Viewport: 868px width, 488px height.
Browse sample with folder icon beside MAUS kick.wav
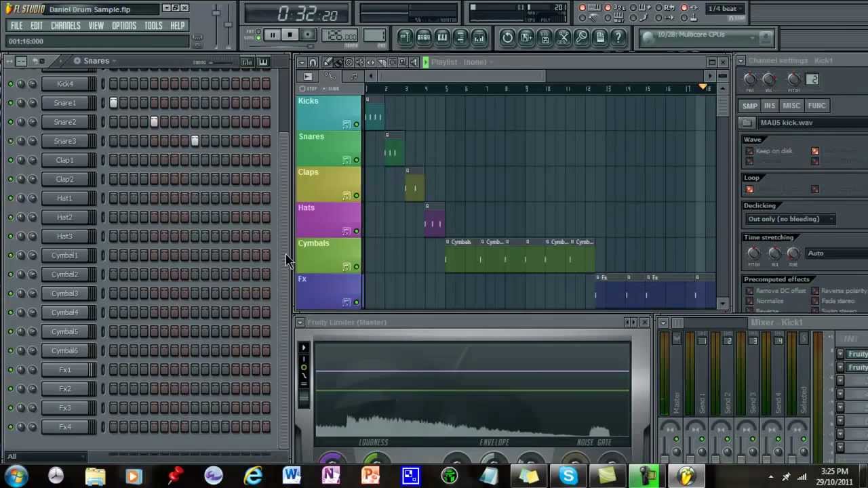pyautogui.click(x=747, y=123)
